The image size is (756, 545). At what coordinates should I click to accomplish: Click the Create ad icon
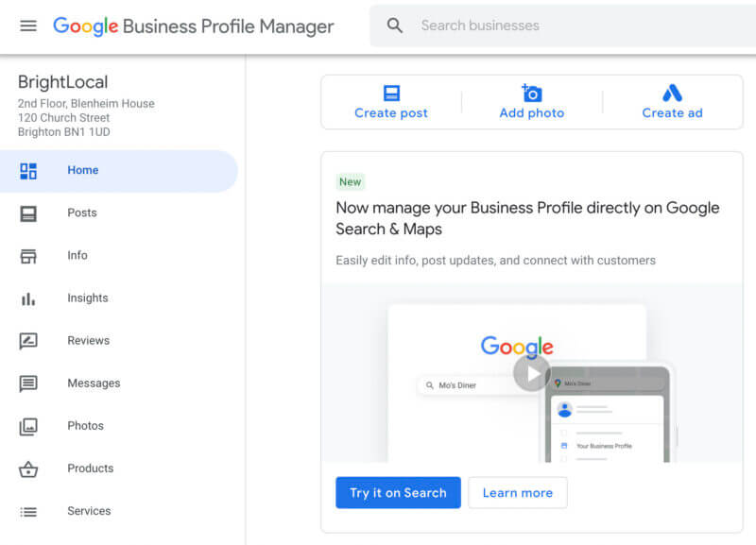672,94
